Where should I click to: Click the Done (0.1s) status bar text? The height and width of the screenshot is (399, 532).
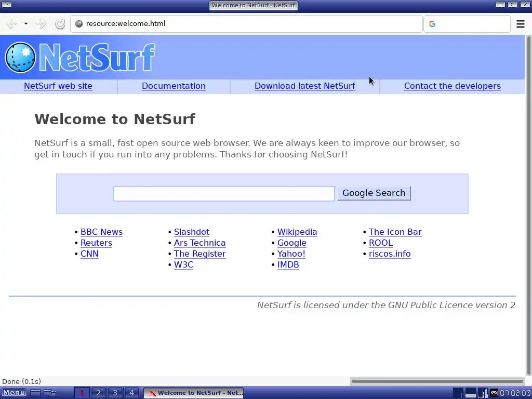[22, 382]
